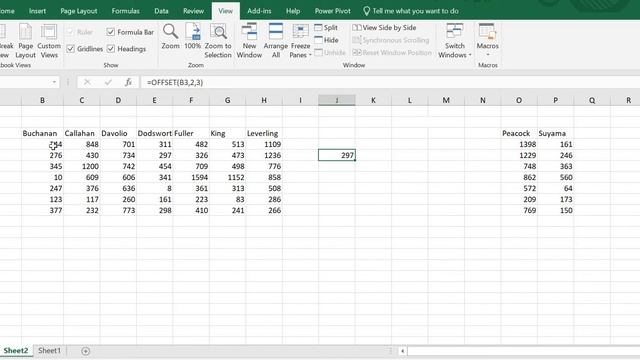The image size is (640, 360).
Task: Click the Insert Function fx icon
Action: click(x=128, y=82)
